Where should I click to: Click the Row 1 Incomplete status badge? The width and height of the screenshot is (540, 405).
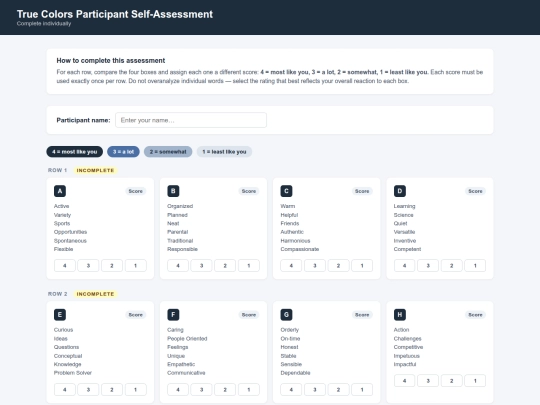point(95,170)
